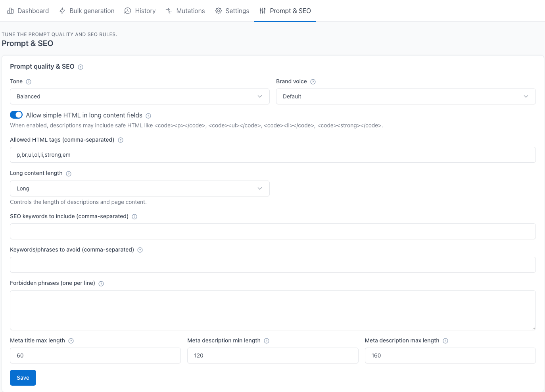Click the Allowed HTML tags input field
545x392 pixels.
273,155
